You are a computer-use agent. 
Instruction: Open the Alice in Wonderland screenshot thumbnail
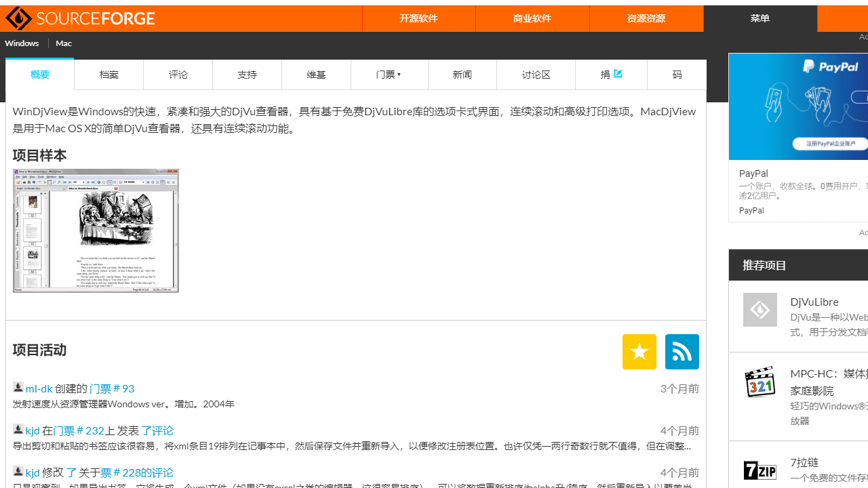[x=95, y=230]
